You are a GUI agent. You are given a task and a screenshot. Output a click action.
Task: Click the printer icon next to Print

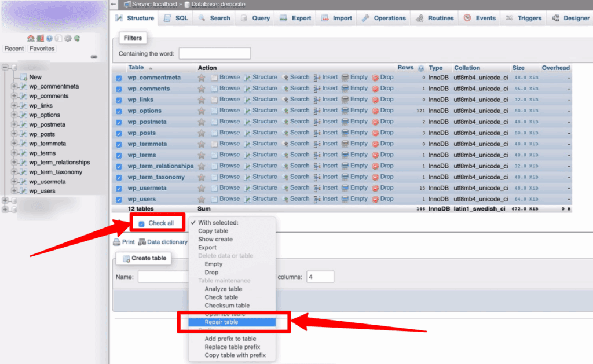pos(117,242)
